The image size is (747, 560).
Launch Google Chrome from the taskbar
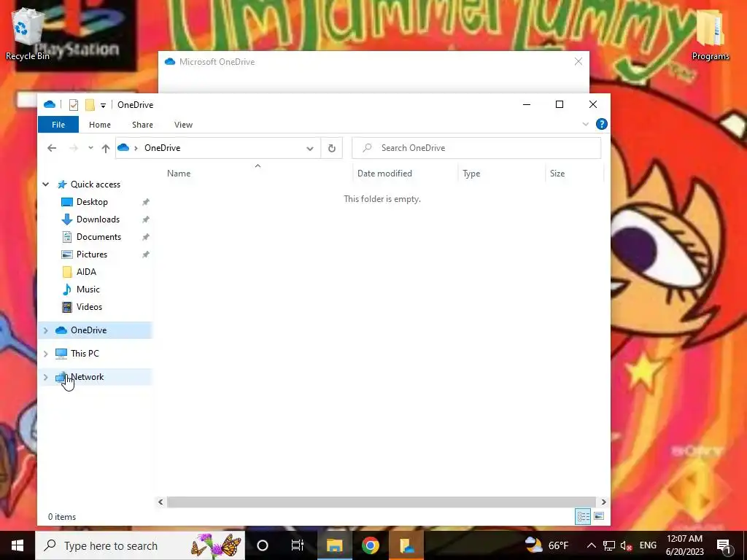pos(370,545)
